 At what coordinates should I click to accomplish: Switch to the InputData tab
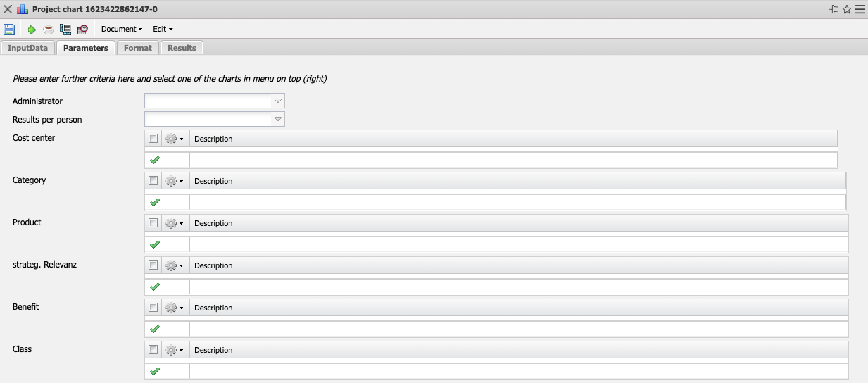point(28,48)
